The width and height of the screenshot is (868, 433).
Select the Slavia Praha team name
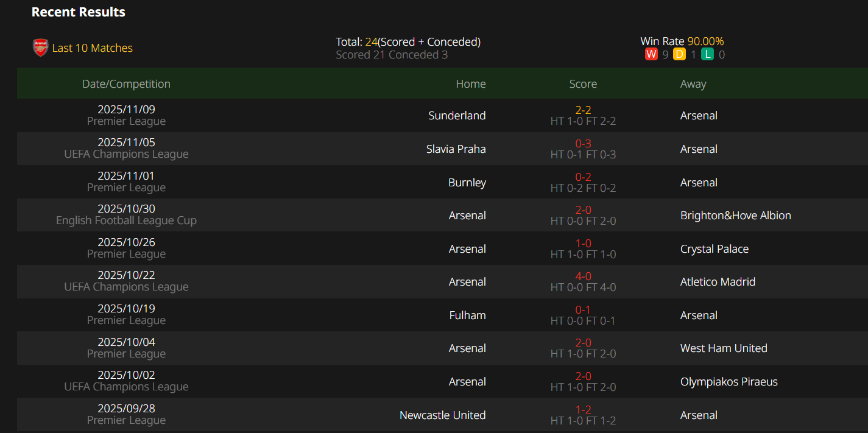coord(456,149)
